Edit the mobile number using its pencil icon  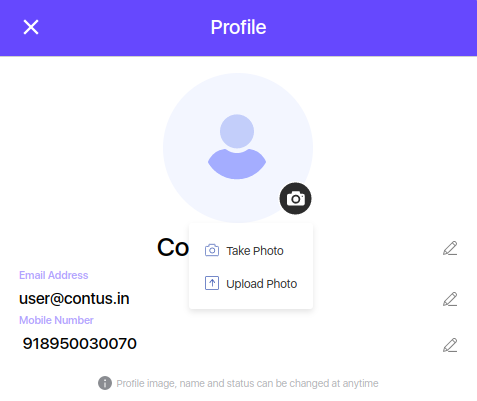(x=450, y=345)
